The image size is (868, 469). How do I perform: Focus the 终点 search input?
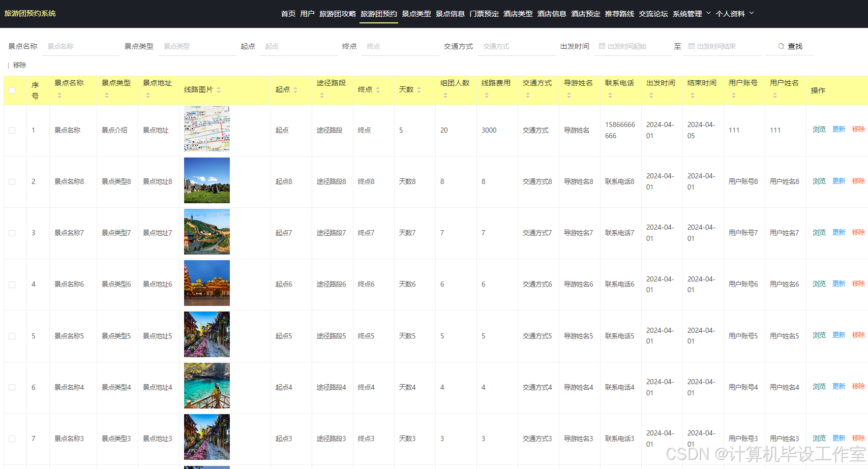(x=400, y=46)
